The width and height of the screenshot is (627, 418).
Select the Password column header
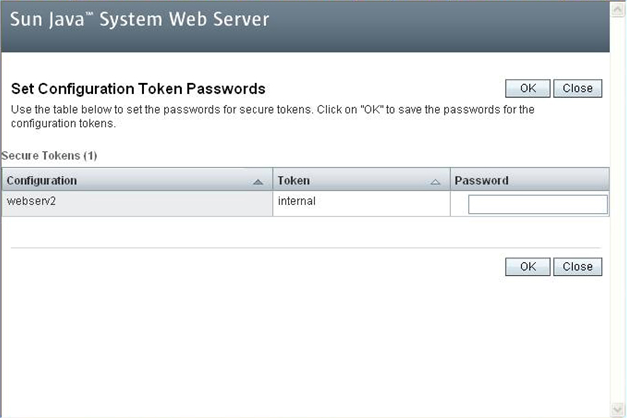(x=530, y=180)
